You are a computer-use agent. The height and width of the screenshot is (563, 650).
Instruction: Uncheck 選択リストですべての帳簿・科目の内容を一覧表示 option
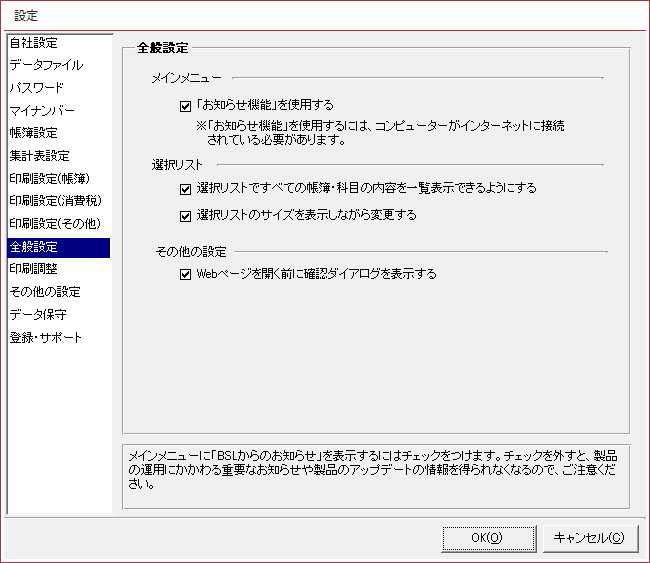coord(185,188)
